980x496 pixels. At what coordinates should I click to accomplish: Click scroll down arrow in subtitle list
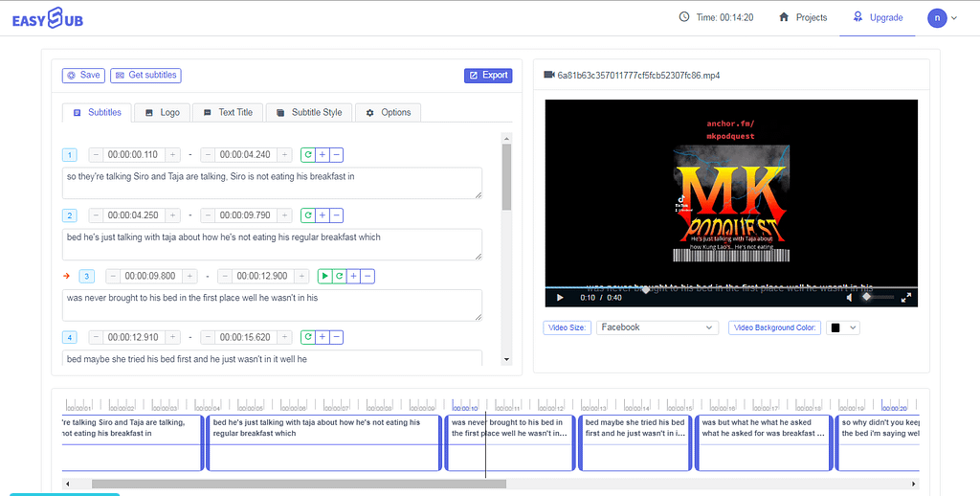[x=507, y=360]
